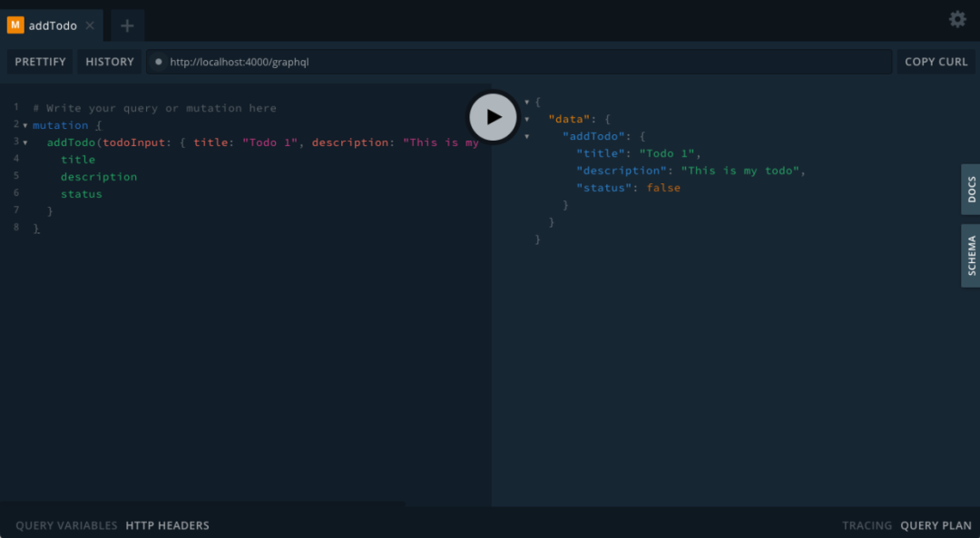The height and width of the screenshot is (538, 980).
Task: Click the 'title' field on line 4
Action: (x=78, y=160)
